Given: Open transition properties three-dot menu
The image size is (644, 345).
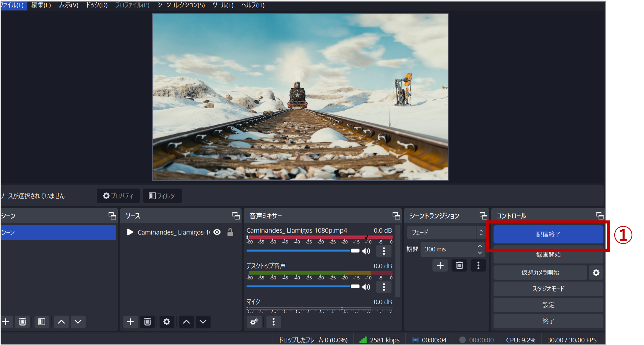Looking at the screenshot, I should tap(478, 265).
